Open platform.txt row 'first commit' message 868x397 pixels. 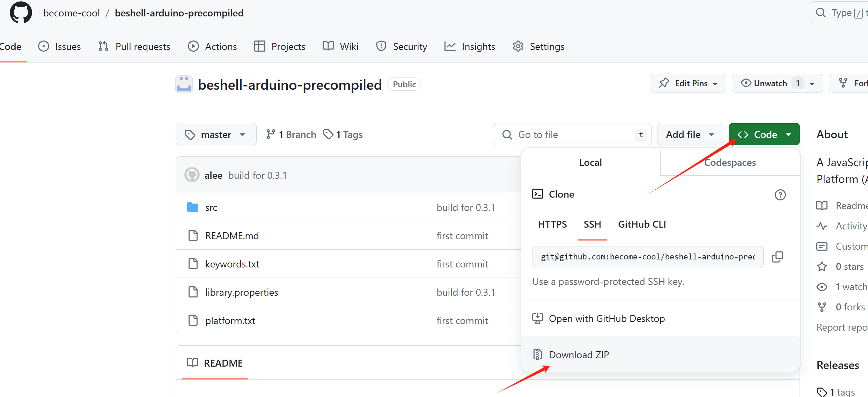462,321
